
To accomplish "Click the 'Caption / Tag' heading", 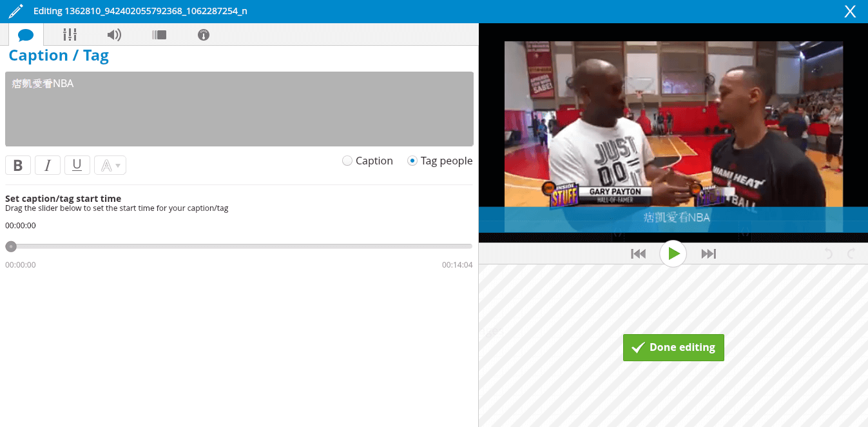I will pyautogui.click(x=59, y=55).
